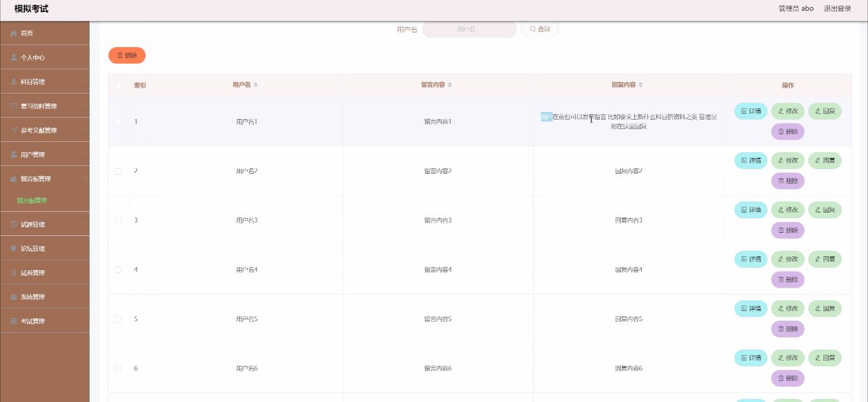Click trash 删除 for 用户名1 row
The height and width of the screenshot is (402, 868).
pyautogui.click(x=788, y=132)
